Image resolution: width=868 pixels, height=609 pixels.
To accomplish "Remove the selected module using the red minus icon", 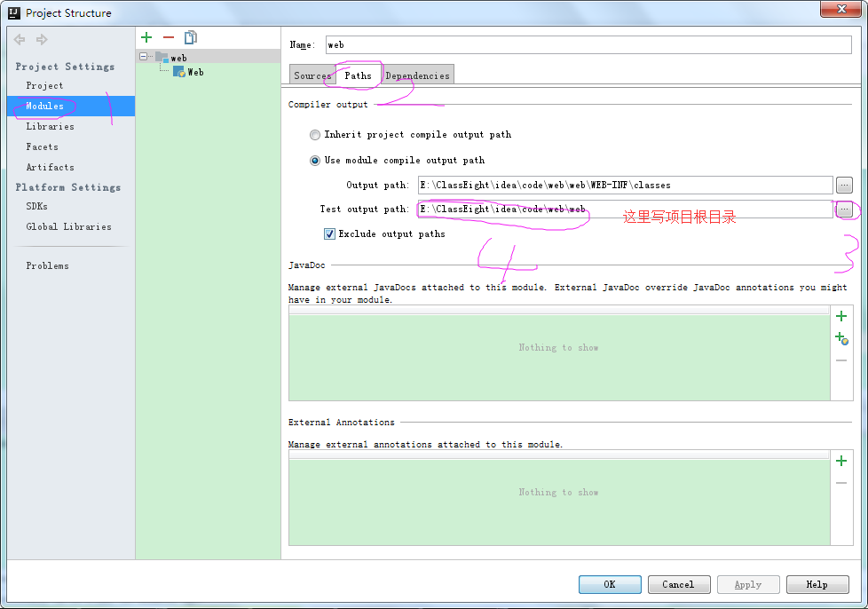I will tap(169, 37).
